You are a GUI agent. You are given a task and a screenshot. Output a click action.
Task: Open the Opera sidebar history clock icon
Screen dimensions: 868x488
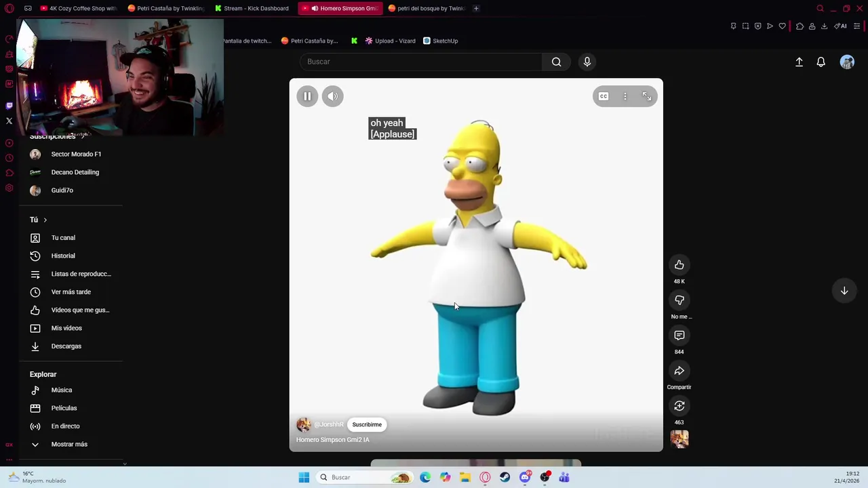[9, 158]
